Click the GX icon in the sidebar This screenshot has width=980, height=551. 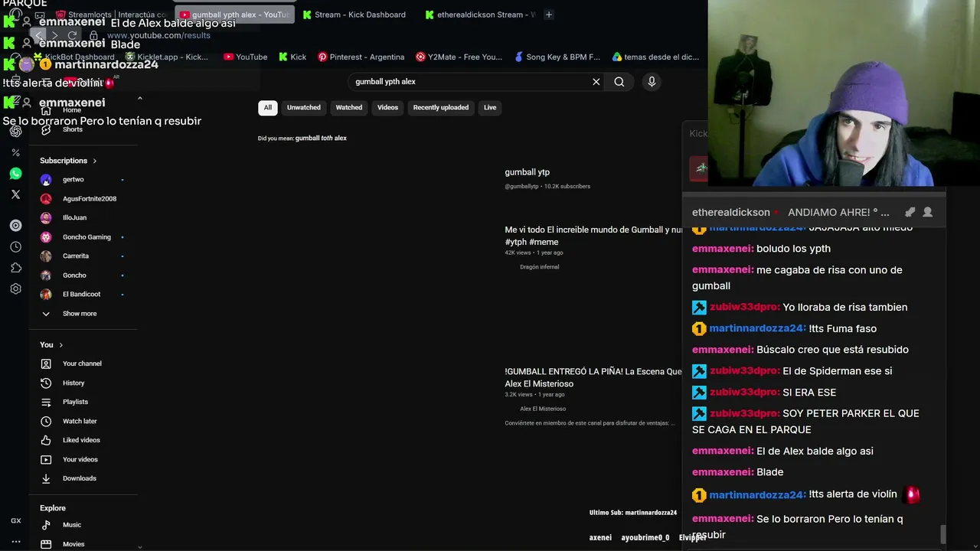(15, 521)
